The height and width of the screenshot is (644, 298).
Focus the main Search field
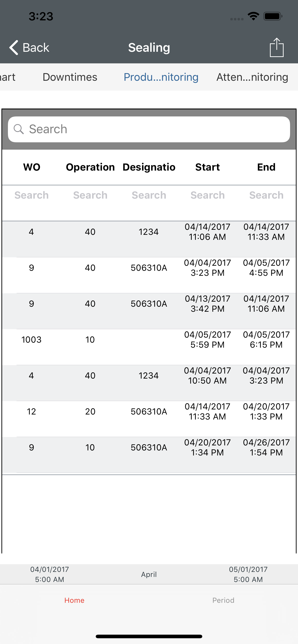click(x=149, y=129)
